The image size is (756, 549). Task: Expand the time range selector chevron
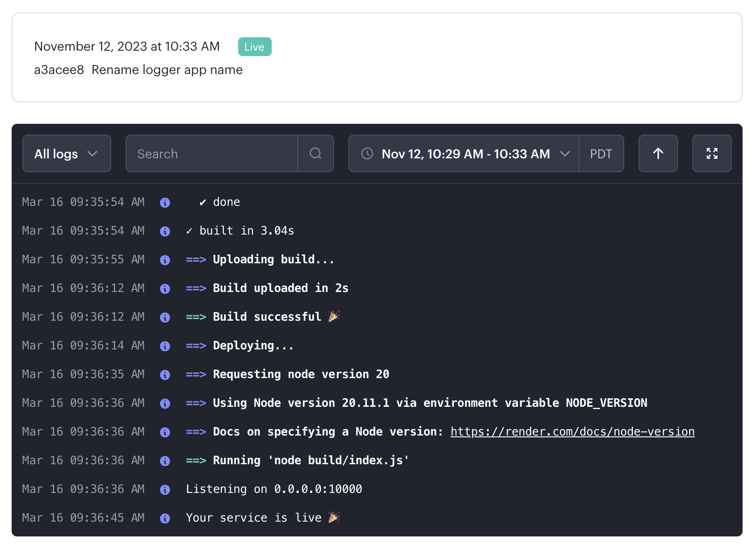click(x=565, y=154)
